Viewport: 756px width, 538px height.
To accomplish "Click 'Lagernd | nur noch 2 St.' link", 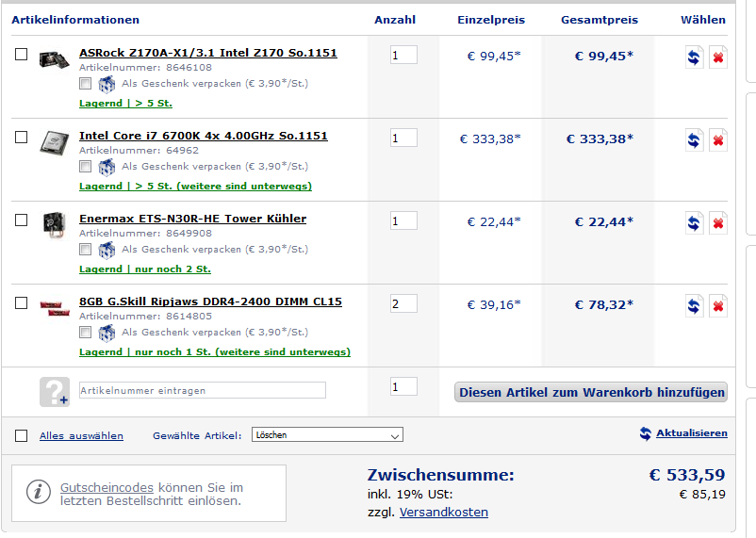I will (144, 269).
